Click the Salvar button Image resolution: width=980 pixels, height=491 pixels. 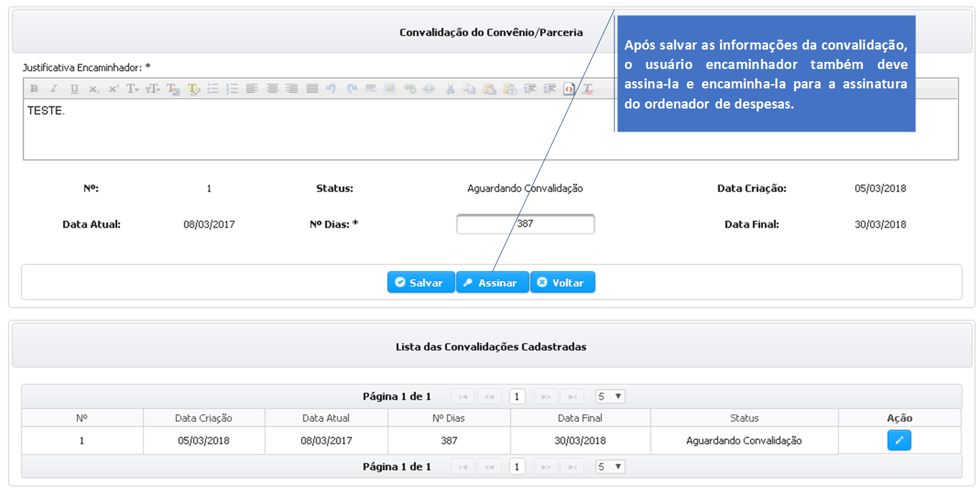coord(420,283)
